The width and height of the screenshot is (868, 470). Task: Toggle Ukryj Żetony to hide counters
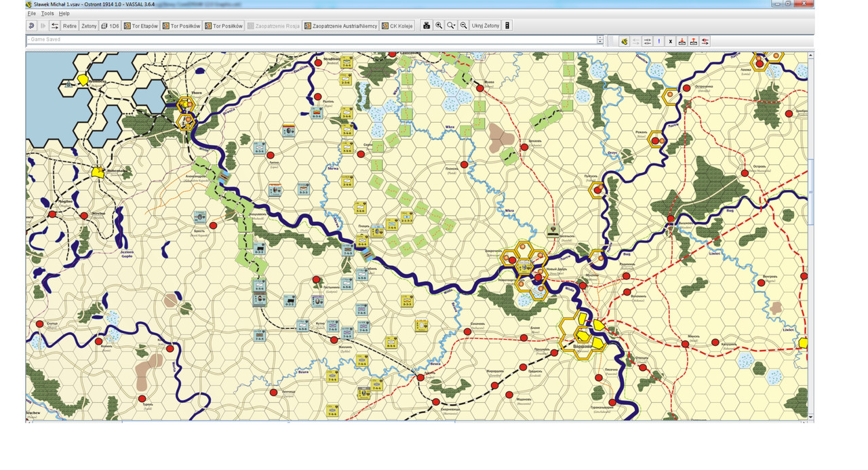coord(486,26)
